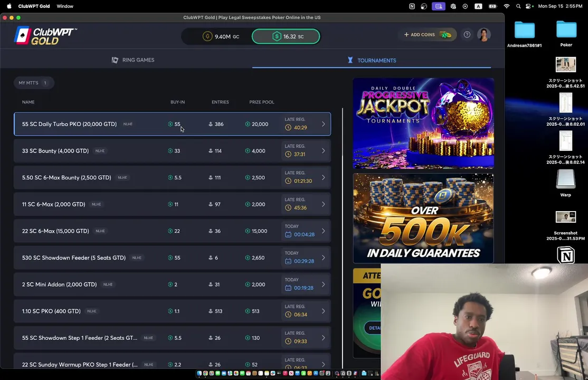Select the 2 SC Mini Addon name
Viewport: 588px width, 380px height.
[x=59, y=284]
